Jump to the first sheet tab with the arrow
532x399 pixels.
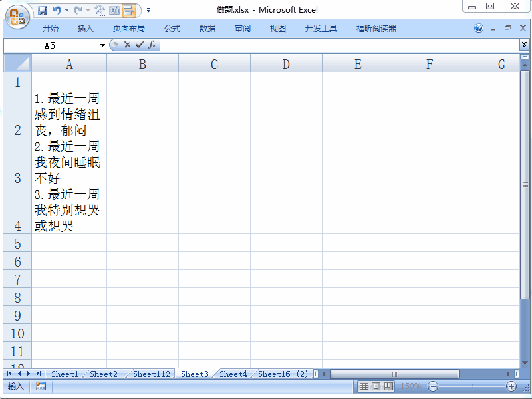pyautogui.click(x=9, y=374)
